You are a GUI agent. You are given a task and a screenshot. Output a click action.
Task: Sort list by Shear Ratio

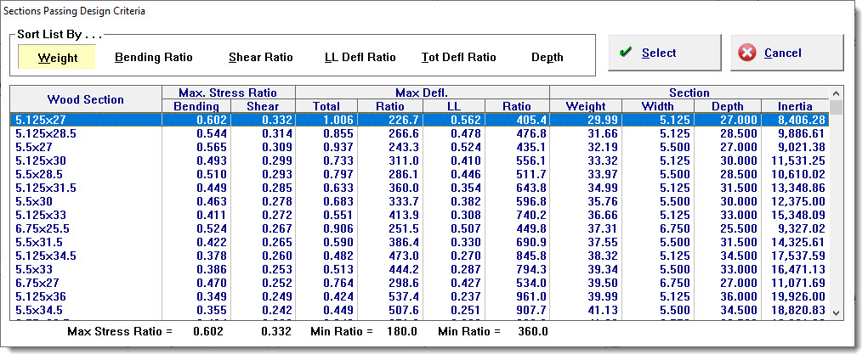coord(260,58)
